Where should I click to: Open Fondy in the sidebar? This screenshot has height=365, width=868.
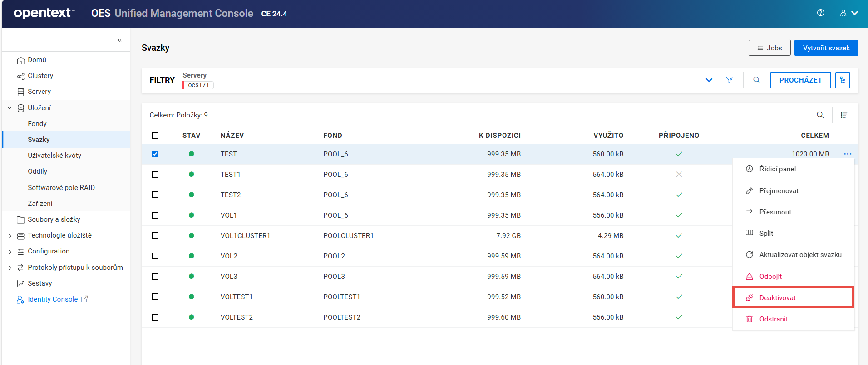pos(37,124)
